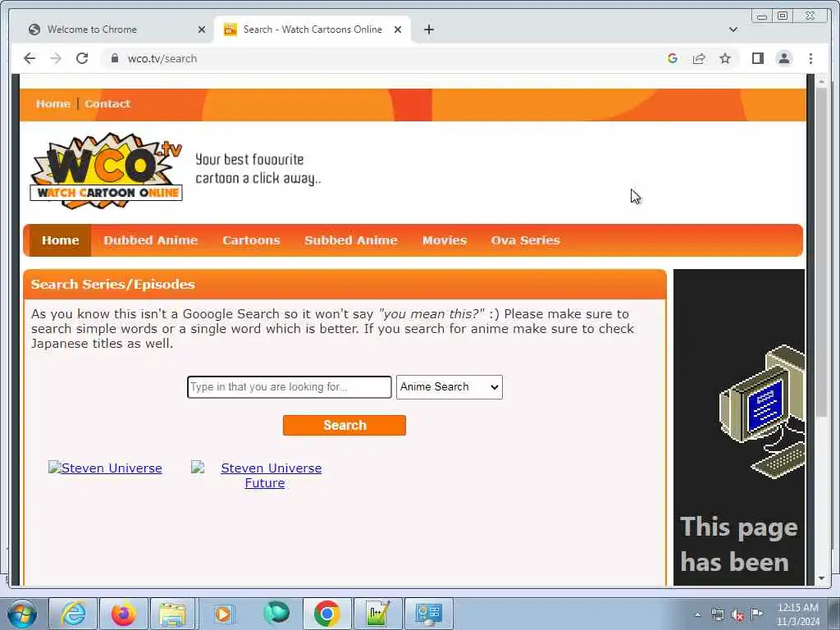840x630 pixels.
Task: Click the Steven Universe Future broken thumbnail
Action: 198,467
